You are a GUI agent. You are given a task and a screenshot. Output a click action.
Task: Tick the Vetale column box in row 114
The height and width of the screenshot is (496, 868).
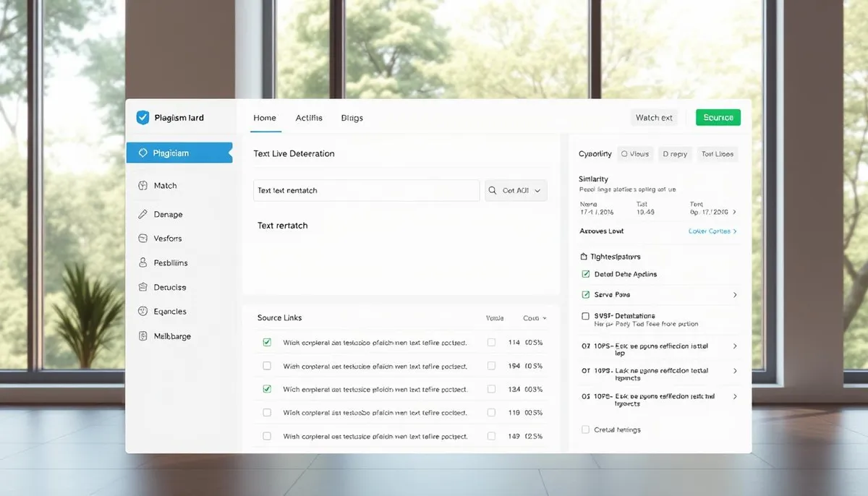click(x=492, y=343)
